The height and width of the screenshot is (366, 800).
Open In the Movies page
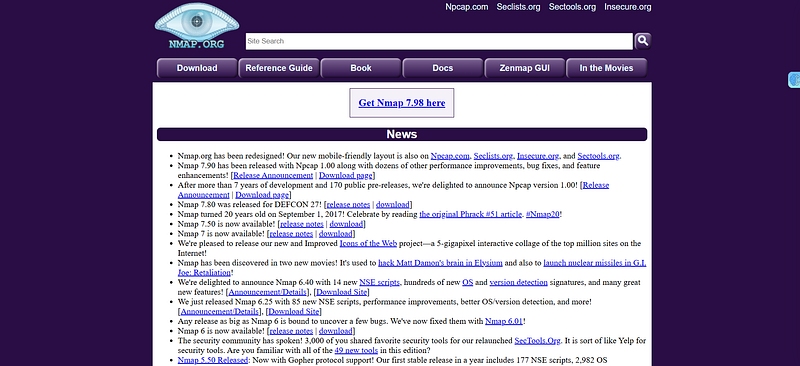(x=606, y=68)
